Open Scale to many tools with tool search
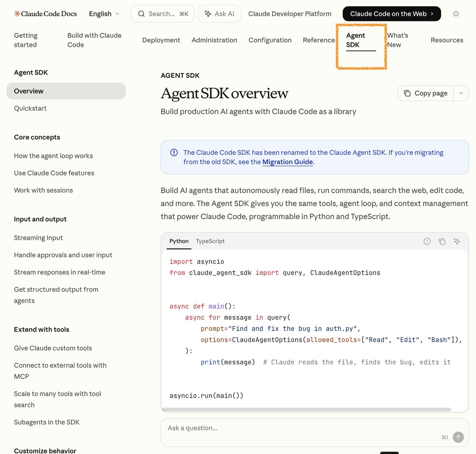Image resolution: width=476 pixels, height=454 pixels. pos(58,399)
